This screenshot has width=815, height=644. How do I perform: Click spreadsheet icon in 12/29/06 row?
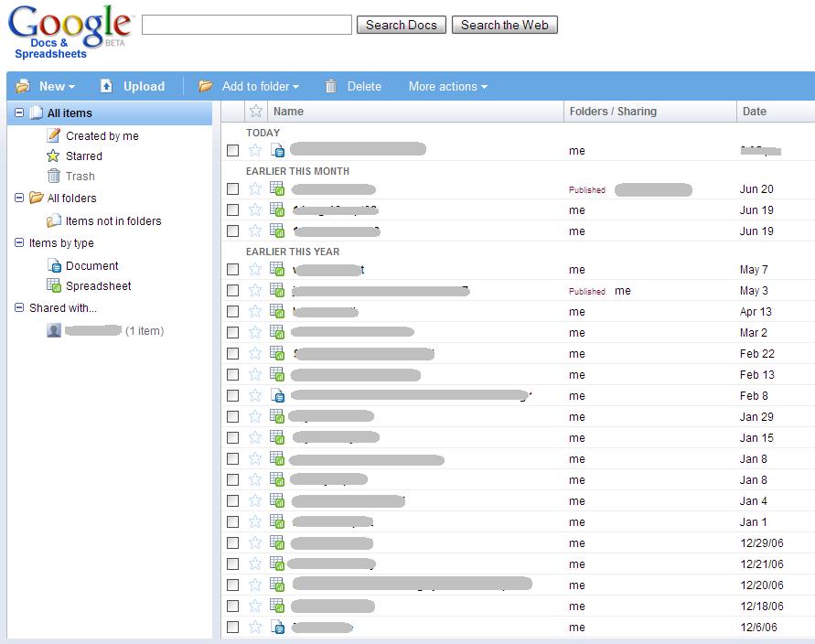click(x=277, y=542)
